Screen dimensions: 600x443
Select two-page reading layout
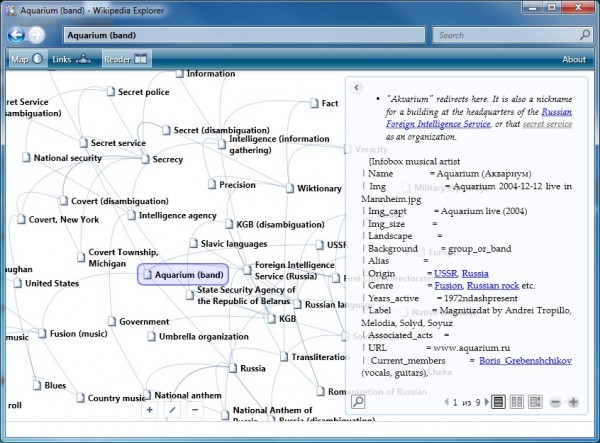click(517, 402)
